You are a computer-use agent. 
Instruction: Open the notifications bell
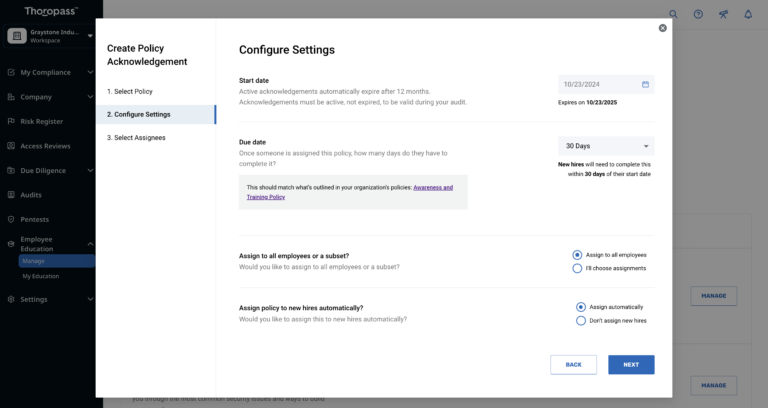(748, 14)
